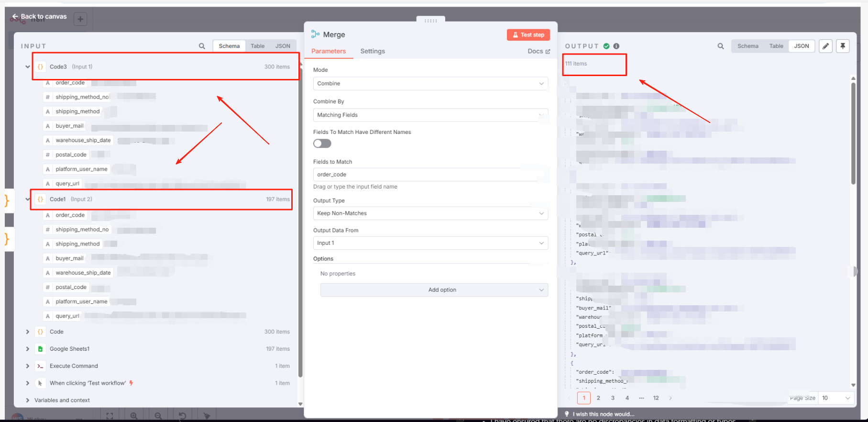Switch to the Settings tab
This screenshot has width=868, height=422.
click(x=373, y=51)
